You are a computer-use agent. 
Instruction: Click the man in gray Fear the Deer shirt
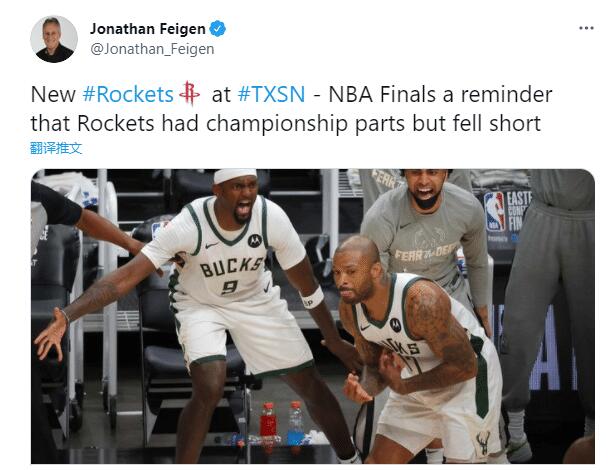[425, 233]
